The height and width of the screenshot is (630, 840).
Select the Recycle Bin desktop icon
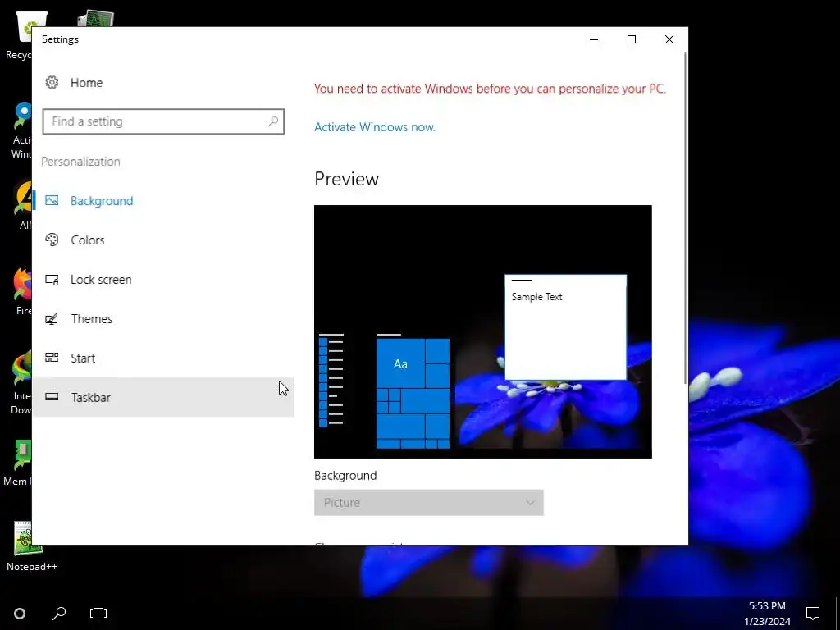[x=19, y=34]
